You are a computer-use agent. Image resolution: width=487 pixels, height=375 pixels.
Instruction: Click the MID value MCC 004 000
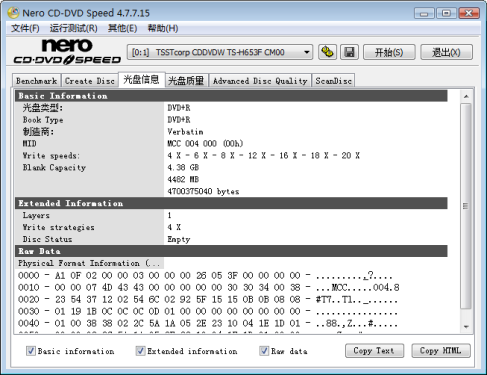pyautogui.click(x=205, y=144)
